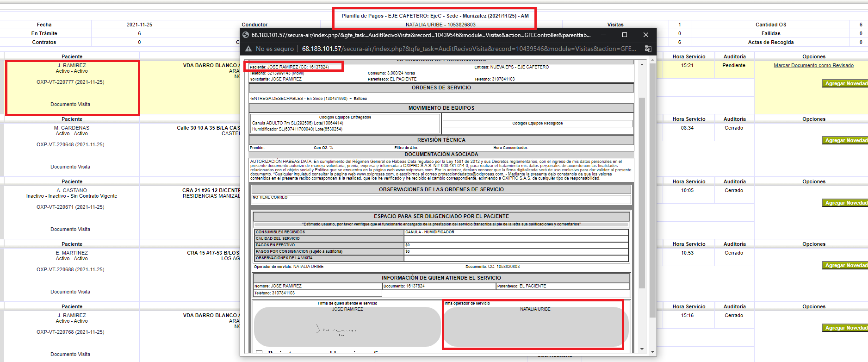
Task: Open Documento Visita under OXP-VT-220648
Action: [70, 167]
